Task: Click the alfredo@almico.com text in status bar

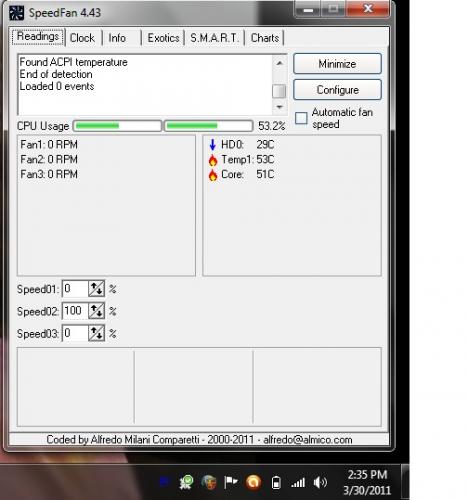Action: (x=308, y=440)
